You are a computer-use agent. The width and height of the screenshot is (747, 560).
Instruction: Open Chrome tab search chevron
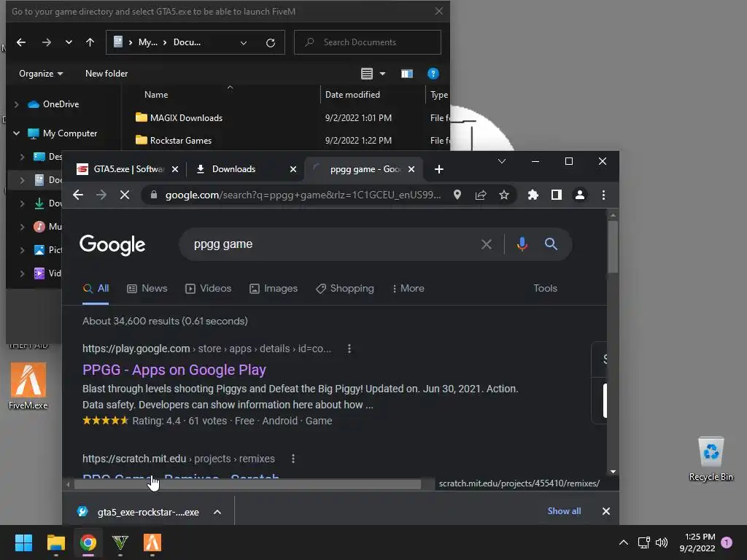502,161
